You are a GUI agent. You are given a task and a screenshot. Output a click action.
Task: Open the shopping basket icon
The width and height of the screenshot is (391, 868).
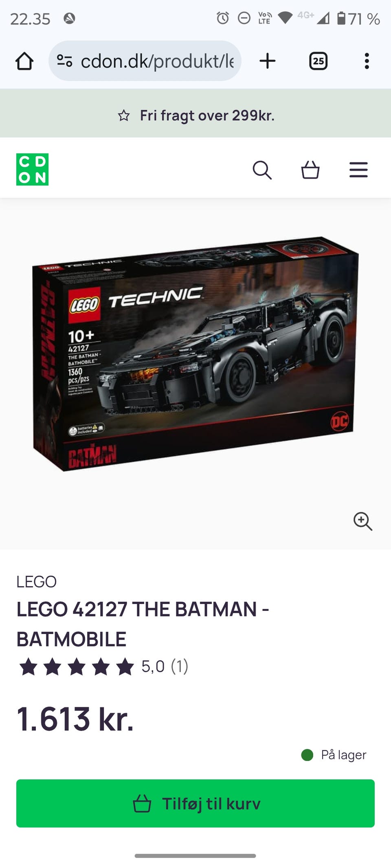coord(310,170)
